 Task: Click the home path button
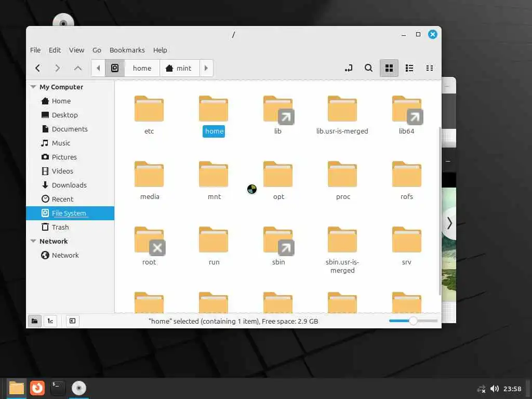pyautogui.click(x=142, y=68)
